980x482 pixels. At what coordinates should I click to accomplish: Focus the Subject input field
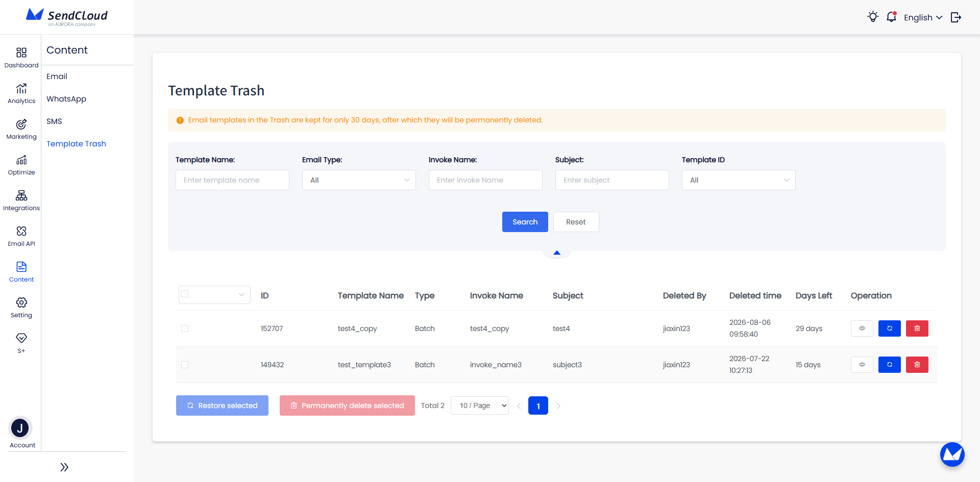[612, 180]
